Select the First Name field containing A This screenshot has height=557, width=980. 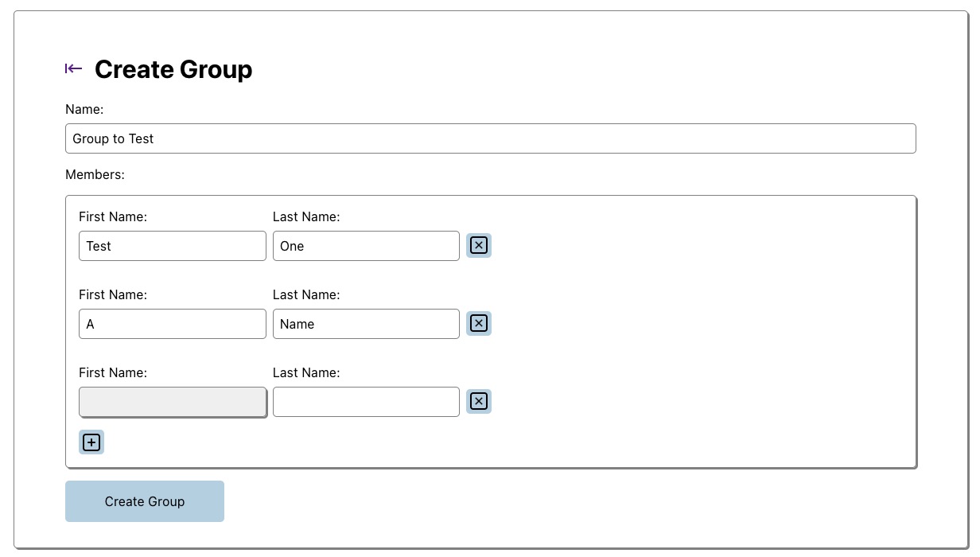point(172,324)
